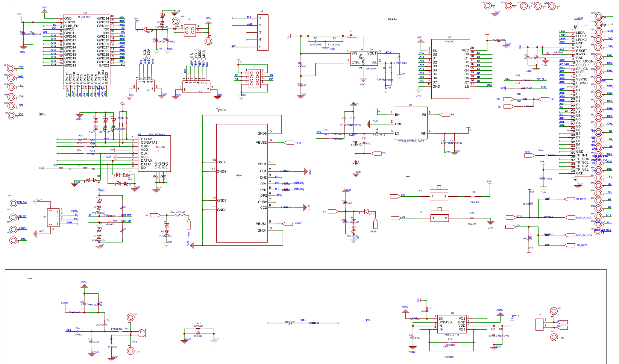619x364 pixels.
Task: Click the U4 AP3019A LED driver symbol
Action: tap(364, 59)
